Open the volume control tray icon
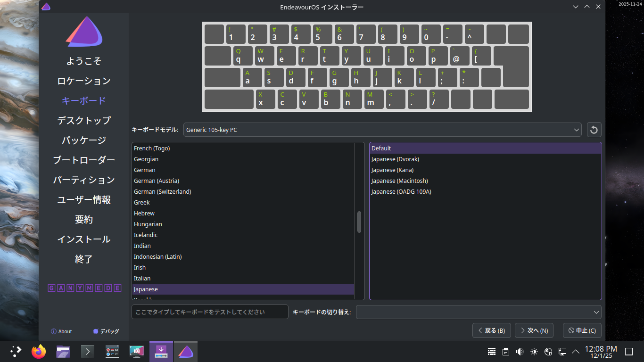 (520, 351)
